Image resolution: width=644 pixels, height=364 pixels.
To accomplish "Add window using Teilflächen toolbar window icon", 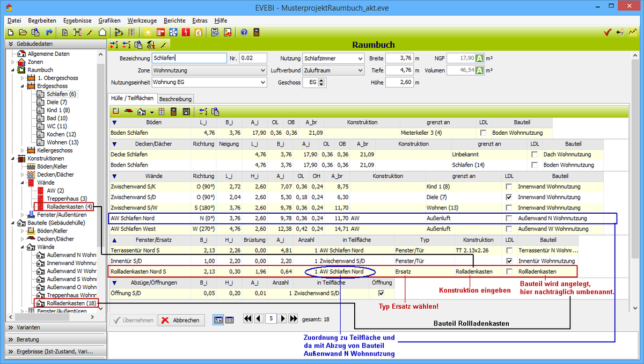I will pos(161,112).
